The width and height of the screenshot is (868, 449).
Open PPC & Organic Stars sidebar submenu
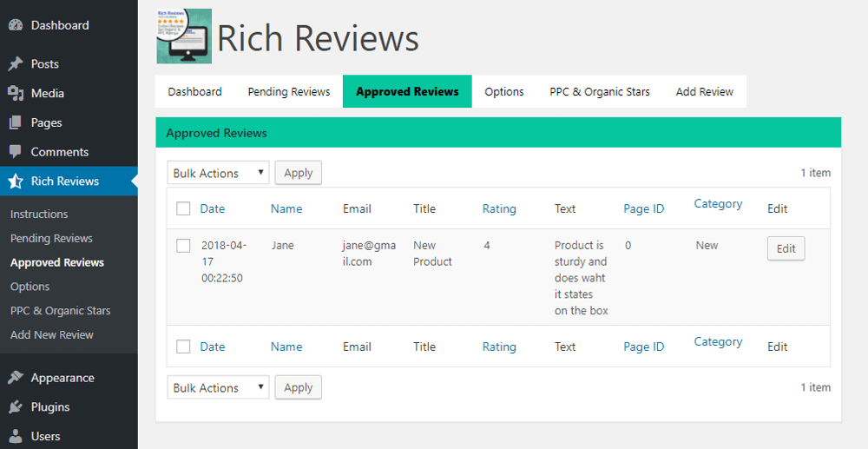(61, 311)
